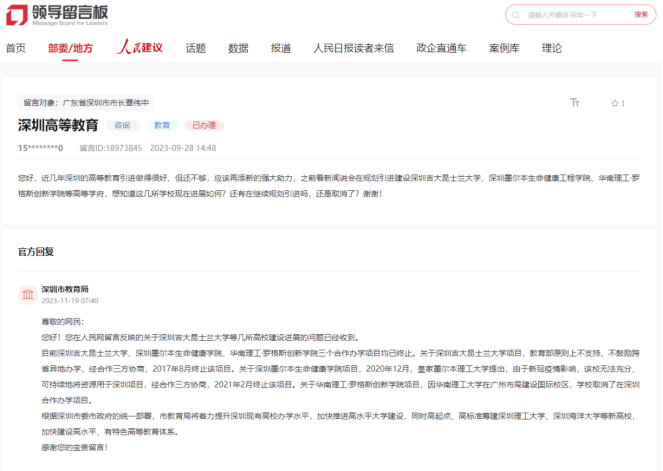
Task: Go to 首页 home tab
Action: [x=15, y=48]
